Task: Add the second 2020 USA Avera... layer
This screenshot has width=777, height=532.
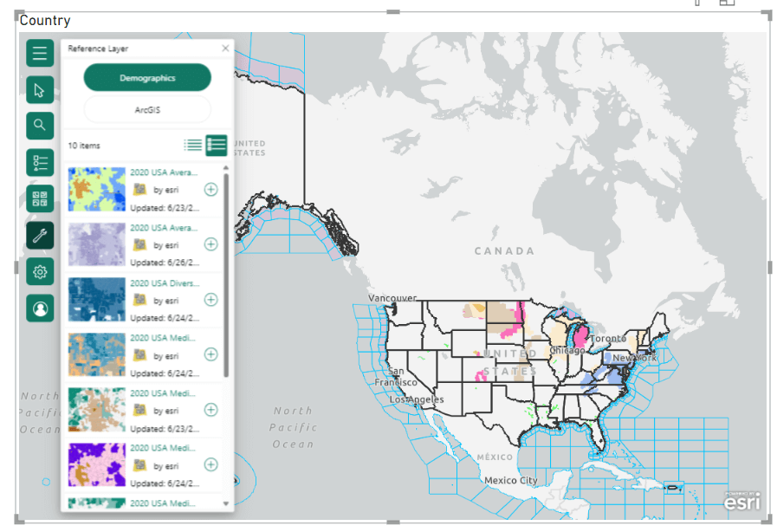Action: point(210,244)
